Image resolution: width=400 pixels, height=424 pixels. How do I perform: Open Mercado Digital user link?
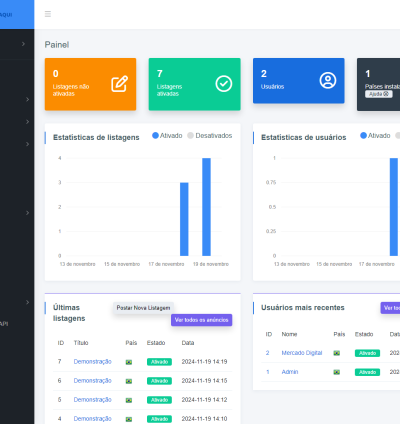coord(302,353)
